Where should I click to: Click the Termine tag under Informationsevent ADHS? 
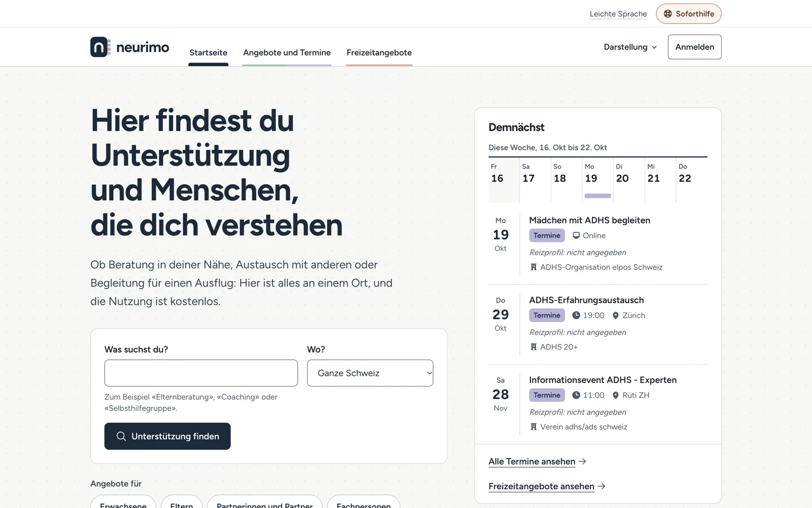547,395
